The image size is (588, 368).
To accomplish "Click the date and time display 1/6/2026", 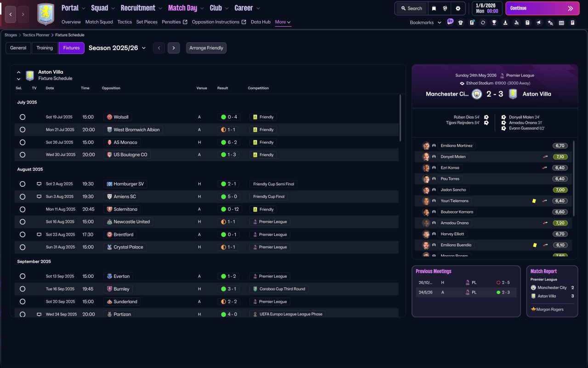I will [x=487, y=8].
